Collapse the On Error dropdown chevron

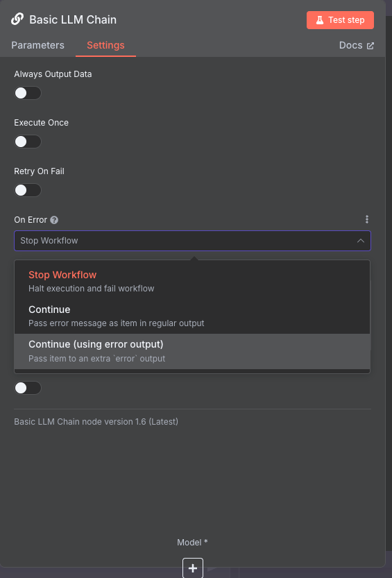click(361, 241)
